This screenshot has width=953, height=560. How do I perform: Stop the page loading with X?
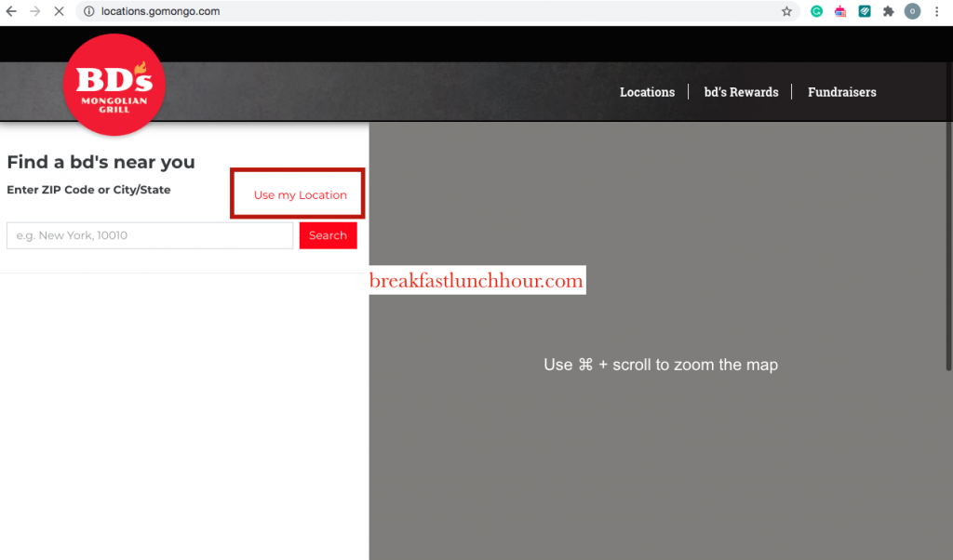59,12
